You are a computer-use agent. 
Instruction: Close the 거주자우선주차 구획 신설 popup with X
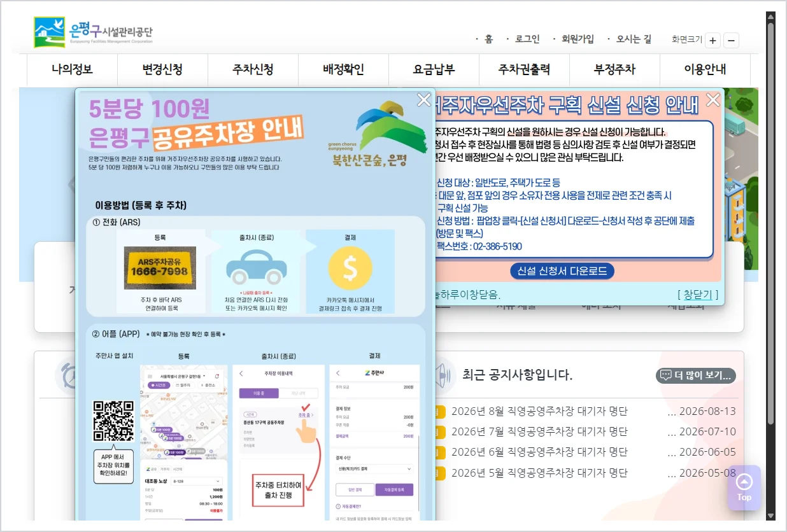coord(713,100)
